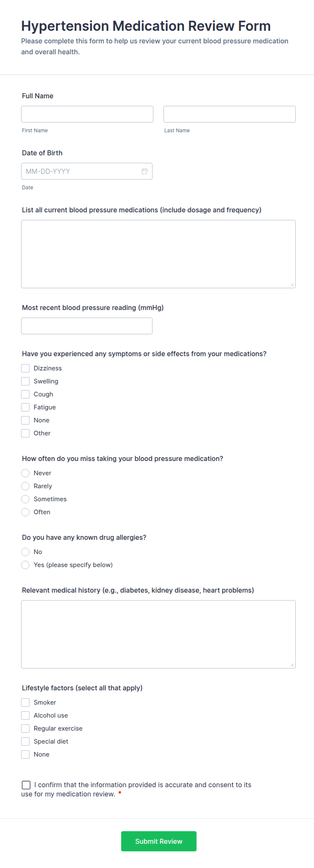314x868 pixels.
Task: Check the information accuracy consent checkbox
Action: [26, 785]
